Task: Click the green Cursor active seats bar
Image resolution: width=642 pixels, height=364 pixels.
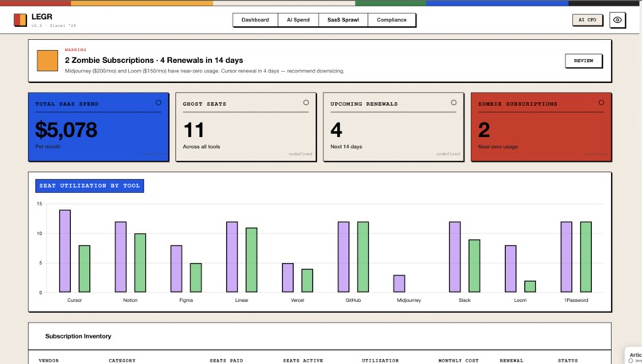Action: click(x=84, y=268)
